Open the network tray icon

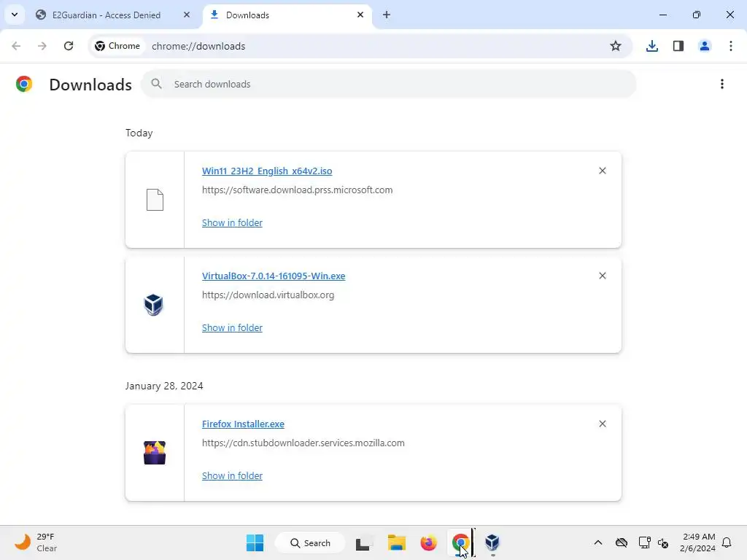[645, 542]
